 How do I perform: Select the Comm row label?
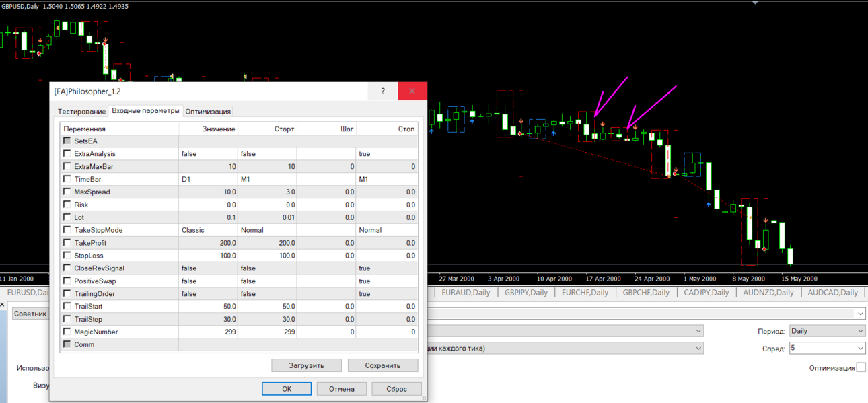point(84,344)
